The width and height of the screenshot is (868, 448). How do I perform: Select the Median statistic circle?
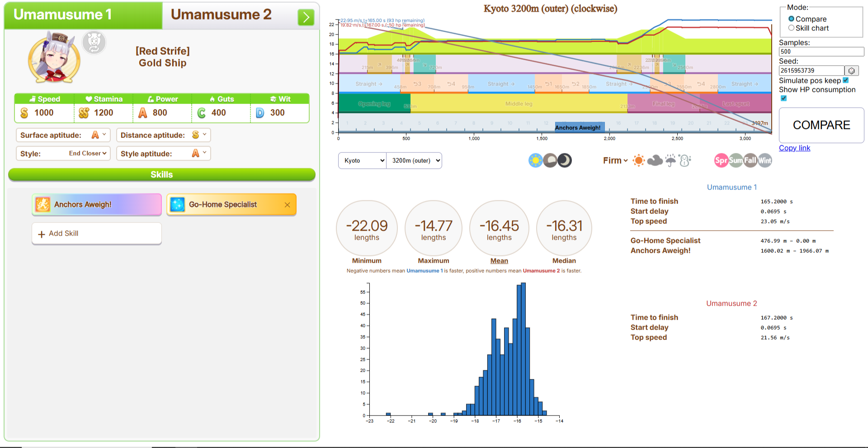pyautogui.click(x=564, y=229)
